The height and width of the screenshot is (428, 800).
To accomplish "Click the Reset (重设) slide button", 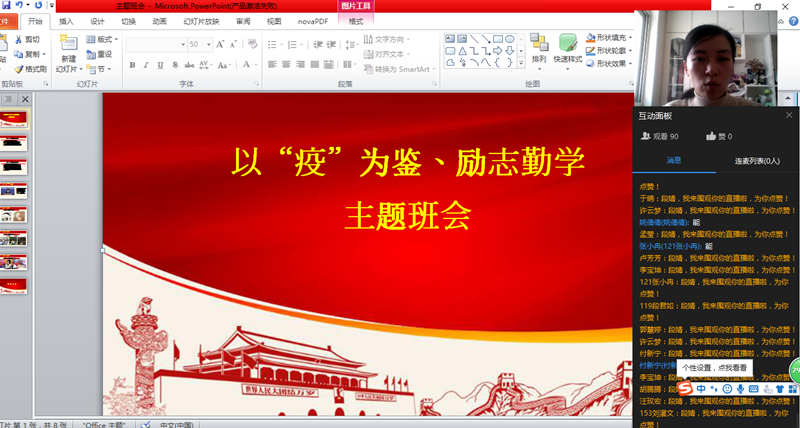I will 100,54.
